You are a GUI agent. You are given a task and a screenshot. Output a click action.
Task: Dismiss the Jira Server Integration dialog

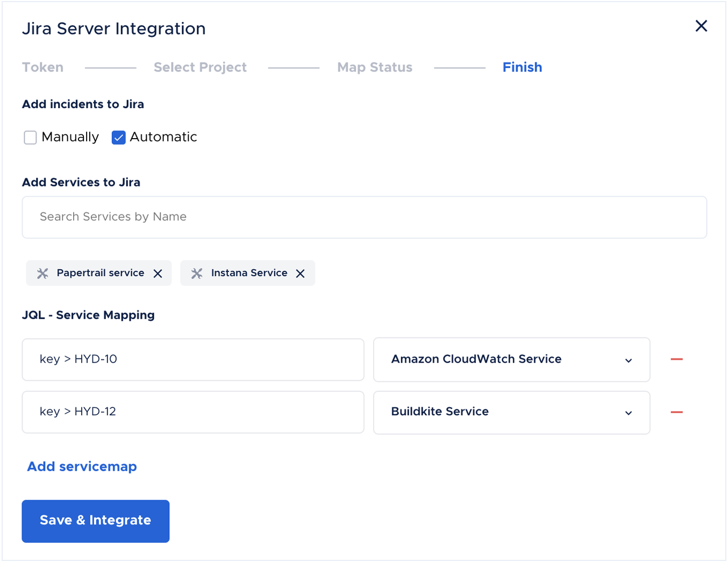(701, 26)
